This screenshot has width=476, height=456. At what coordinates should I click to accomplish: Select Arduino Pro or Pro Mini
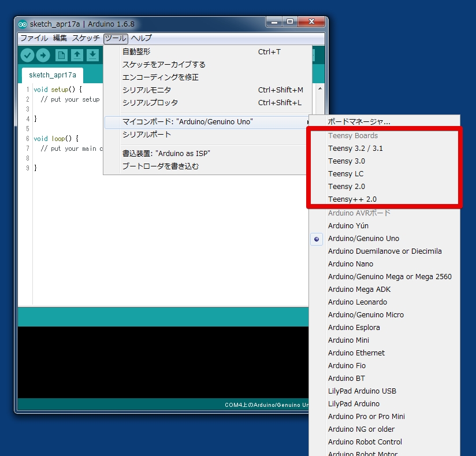point(384,417)
